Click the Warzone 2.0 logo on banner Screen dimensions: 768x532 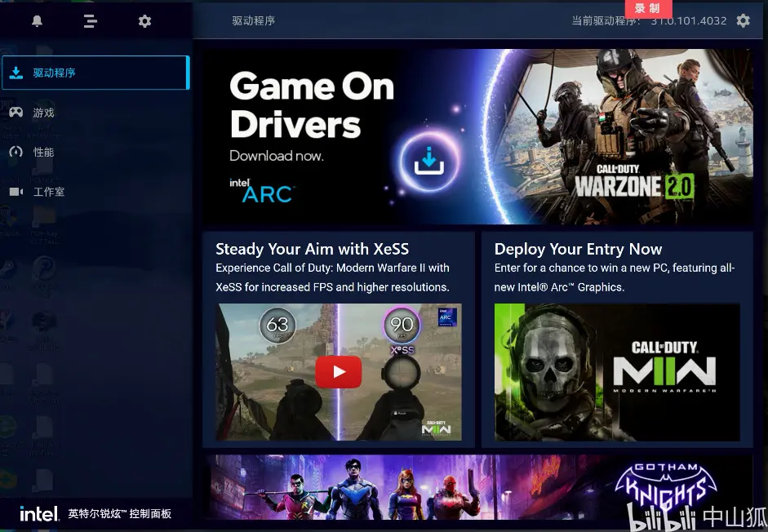pyautogui.click(x=634, y=182)
